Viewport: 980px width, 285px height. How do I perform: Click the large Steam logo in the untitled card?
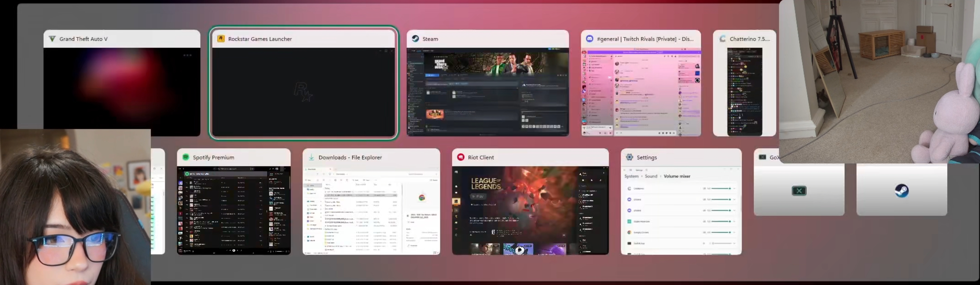(902, 190)
